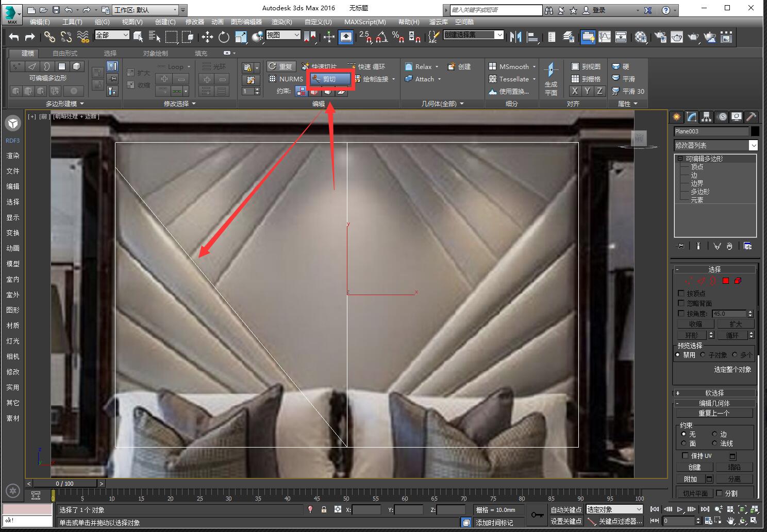Open the workspace 工作区: 默认 dropdown

(145, 10)
